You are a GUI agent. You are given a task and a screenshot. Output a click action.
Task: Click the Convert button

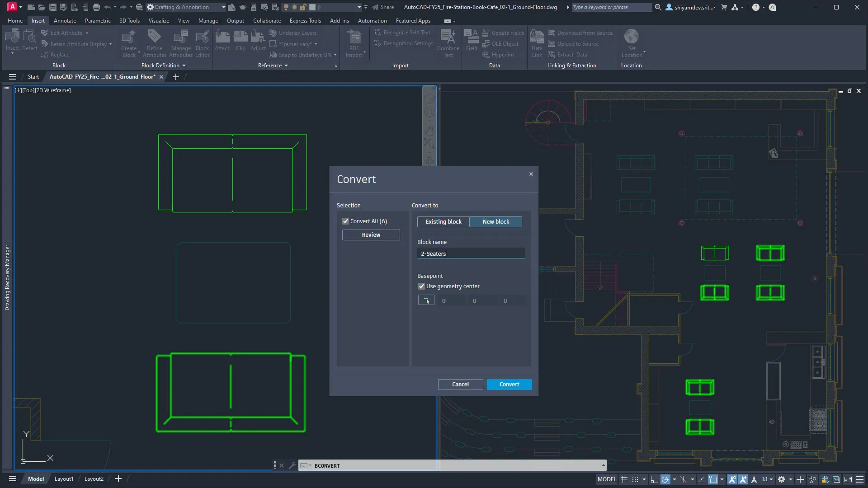509,384
